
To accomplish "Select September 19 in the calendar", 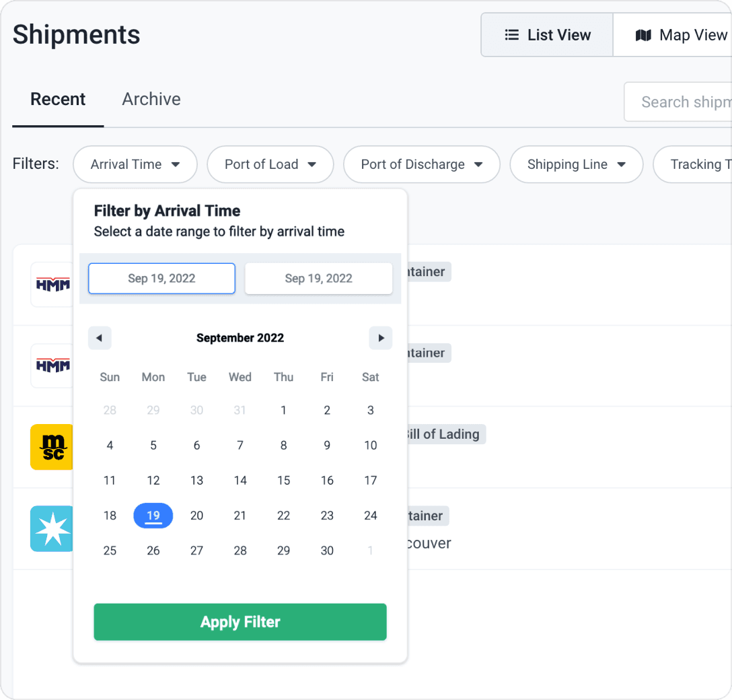I will pyautogui.click(x=153, y=516).
